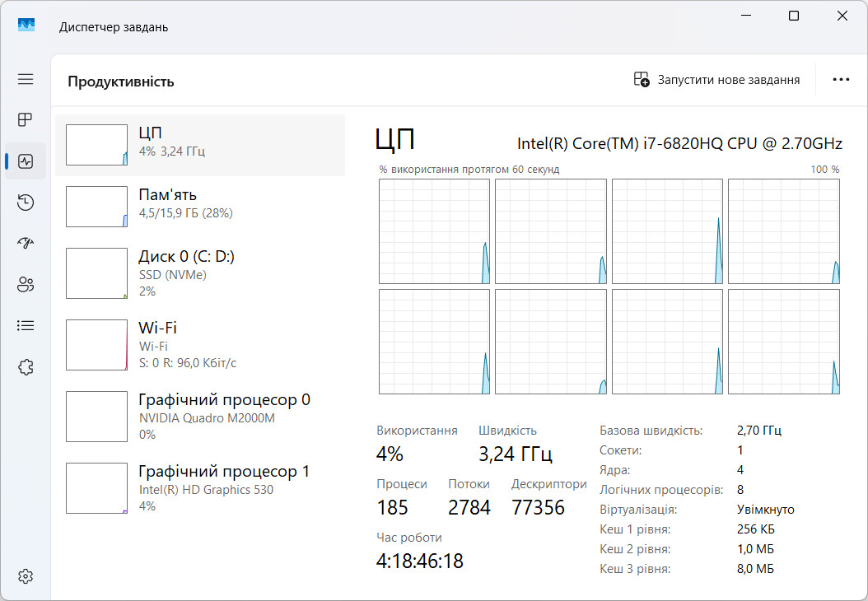Screen dimensions: 868x601
Task: Click the Базова швидкість value 2,70 ГГц
Action: coord(759,431)
